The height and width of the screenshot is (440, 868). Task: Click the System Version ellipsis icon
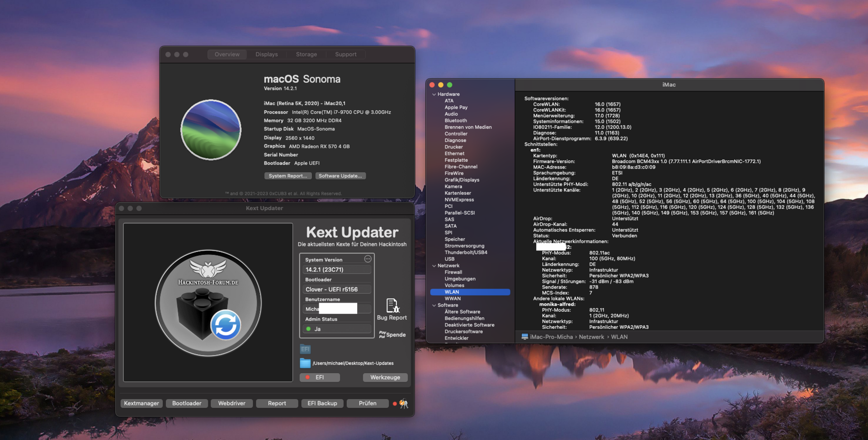(x=368, y=259)
